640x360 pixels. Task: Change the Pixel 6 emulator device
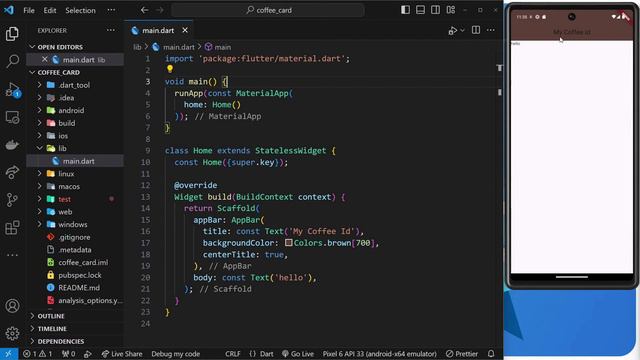click(380, 354)
